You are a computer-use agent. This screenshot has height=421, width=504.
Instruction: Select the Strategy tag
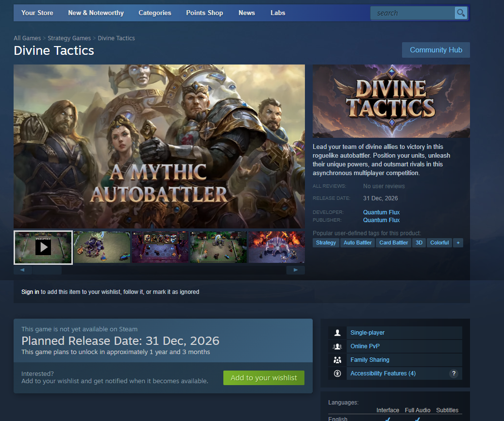pyautogui.click(x=326, y=243)
